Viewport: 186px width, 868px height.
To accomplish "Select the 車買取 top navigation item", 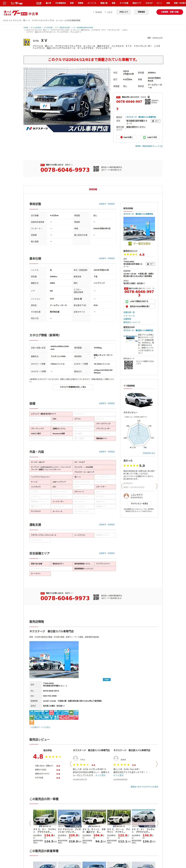I will tap(80, 3).
